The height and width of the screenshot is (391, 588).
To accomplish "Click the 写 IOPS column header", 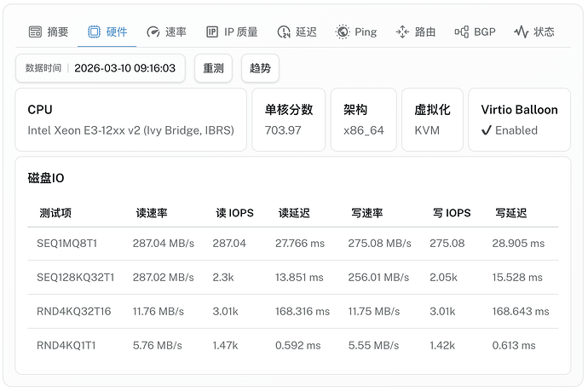I will tap(452, 213).
